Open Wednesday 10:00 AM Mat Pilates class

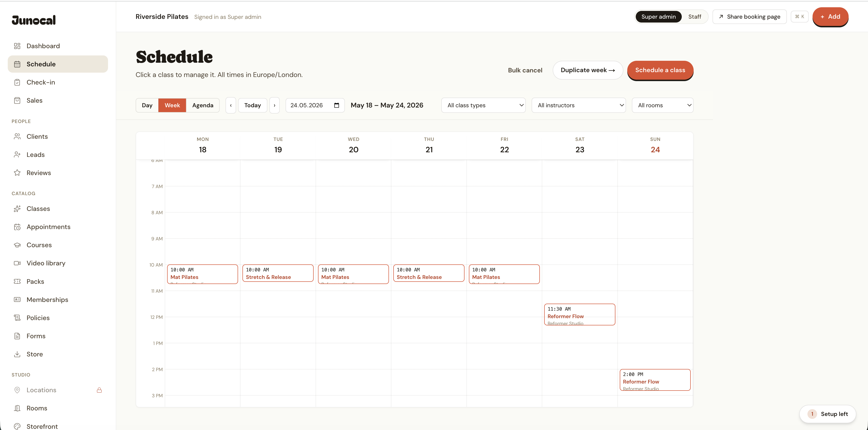click(353, 274)
